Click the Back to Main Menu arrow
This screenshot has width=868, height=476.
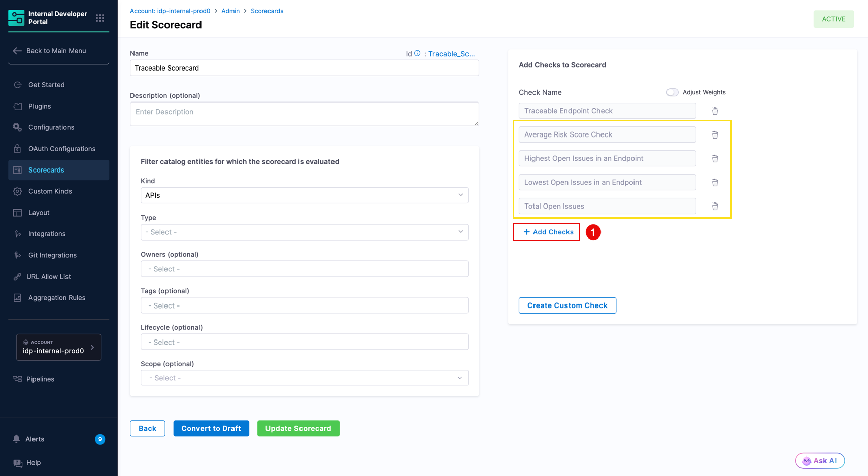[x=17, y=51]
